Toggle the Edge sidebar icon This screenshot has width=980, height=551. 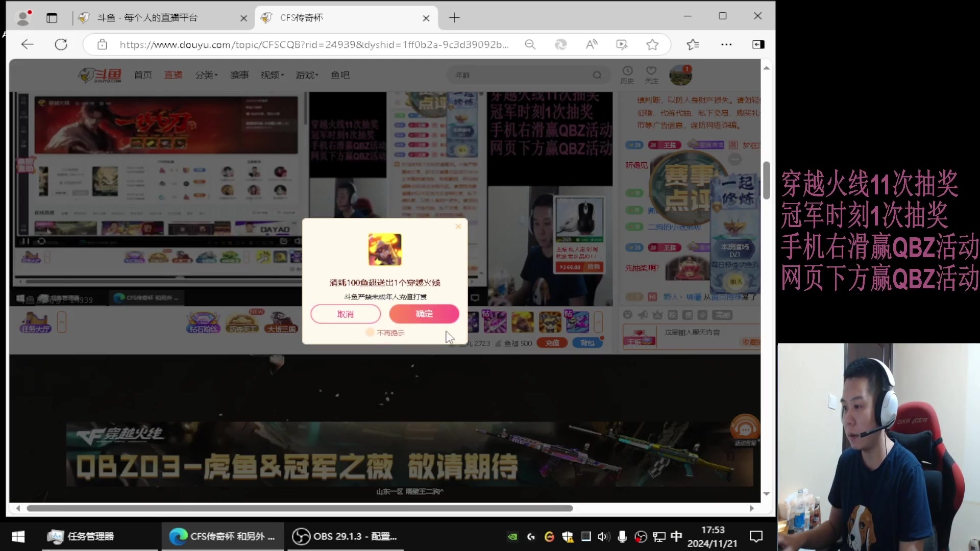point(758,44)
